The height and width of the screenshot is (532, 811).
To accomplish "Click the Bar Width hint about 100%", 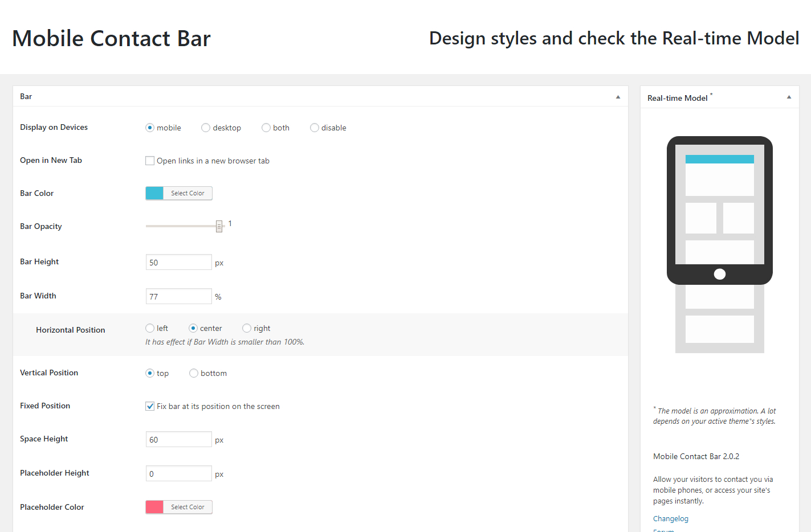I will point(225,342).
